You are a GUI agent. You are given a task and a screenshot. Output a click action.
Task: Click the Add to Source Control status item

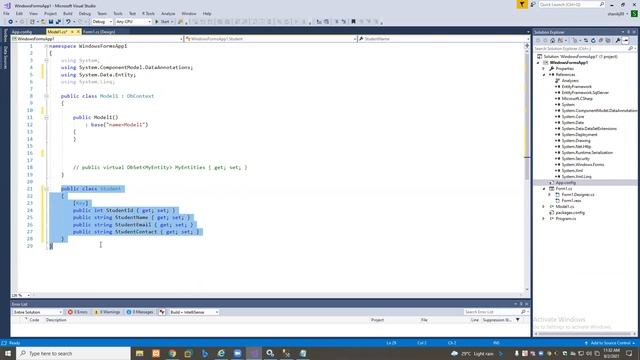point(610,343)
